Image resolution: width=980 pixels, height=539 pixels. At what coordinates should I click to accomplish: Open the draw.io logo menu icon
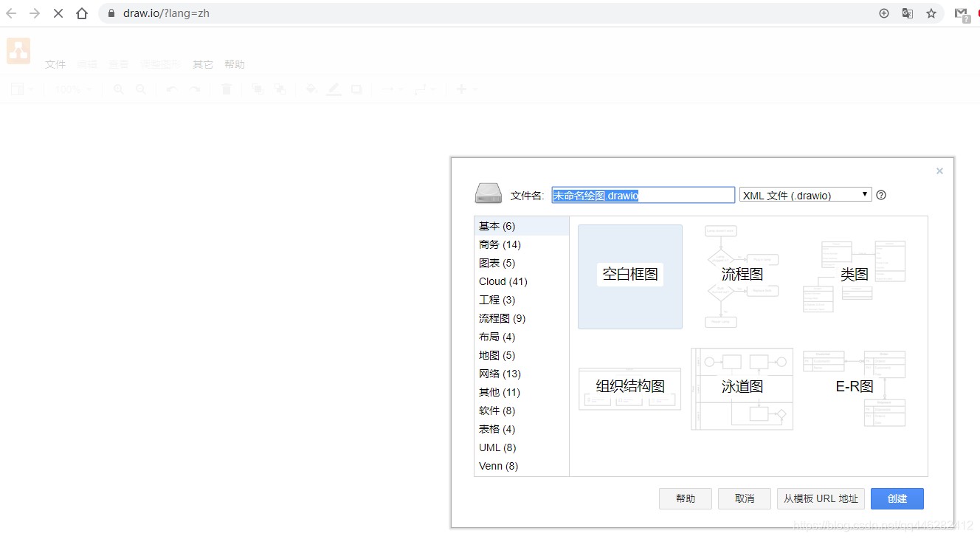click(18, 51)
